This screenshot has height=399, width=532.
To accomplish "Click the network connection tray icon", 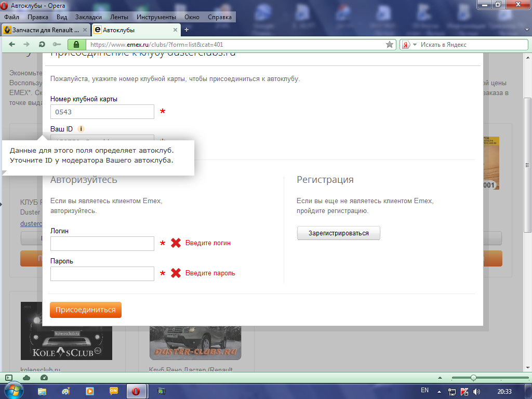I will 451,392.
